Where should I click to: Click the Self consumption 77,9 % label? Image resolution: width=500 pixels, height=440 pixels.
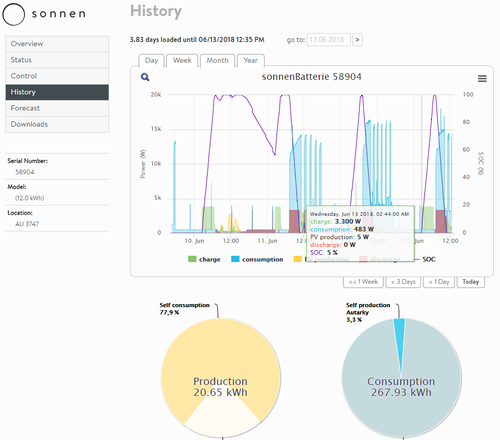(184, 309)
